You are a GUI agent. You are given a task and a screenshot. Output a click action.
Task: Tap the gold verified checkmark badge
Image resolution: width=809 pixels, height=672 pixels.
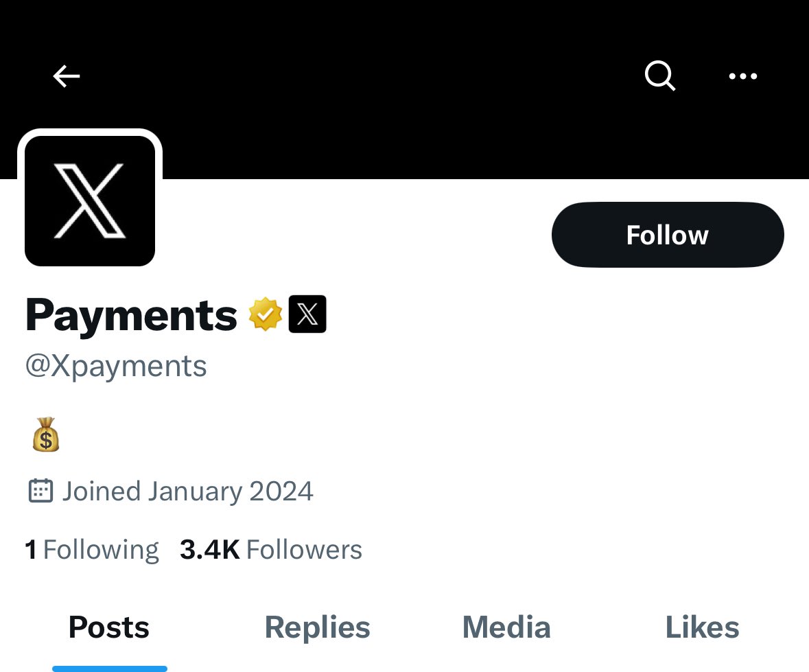(265, 314)
